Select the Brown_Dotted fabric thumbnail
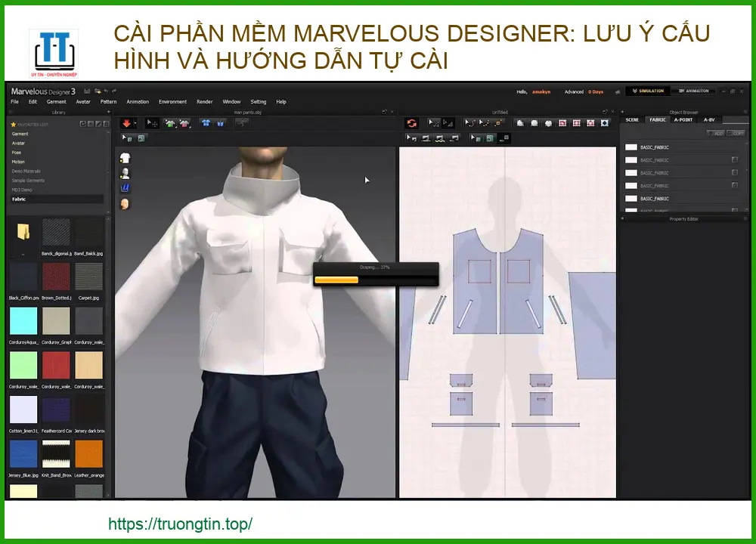Viewport: 756px width, 544px height. coord(57,277)
